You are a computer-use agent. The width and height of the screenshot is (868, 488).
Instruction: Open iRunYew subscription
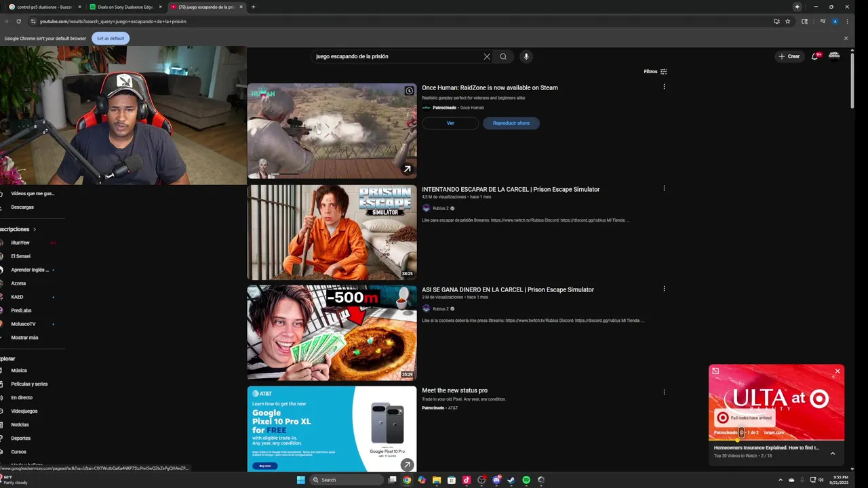[x=20, y=243]
